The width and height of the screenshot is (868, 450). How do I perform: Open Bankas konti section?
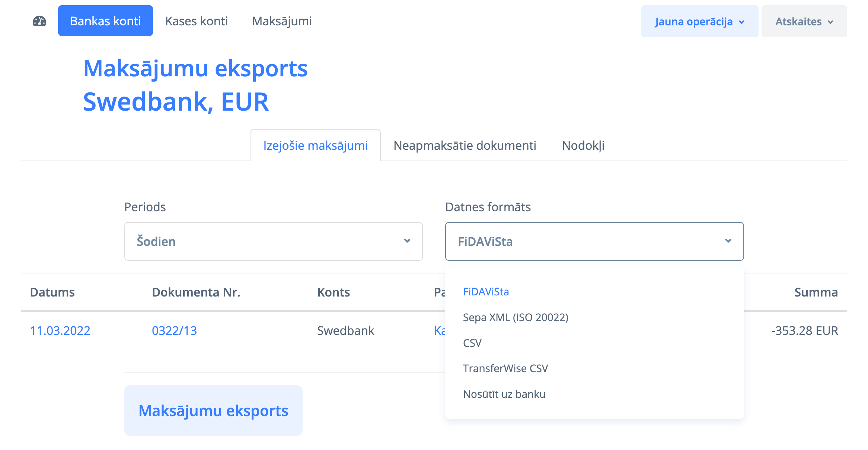105,21
